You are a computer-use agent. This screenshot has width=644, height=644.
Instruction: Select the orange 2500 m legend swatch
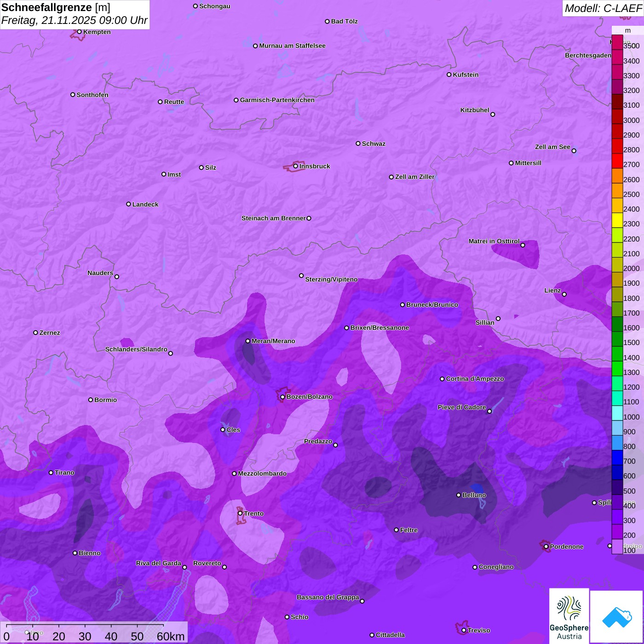[x=617, y=190]
